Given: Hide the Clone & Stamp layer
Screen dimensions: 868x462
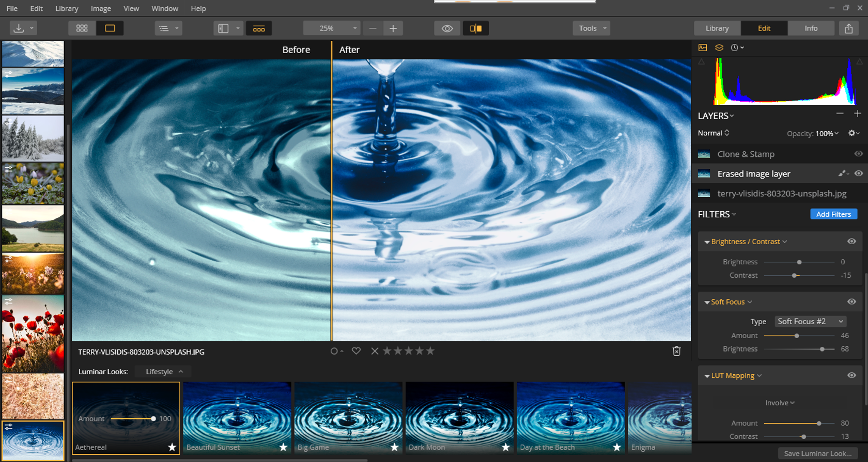Looking at the screenshot, I should tap(858, 154).
